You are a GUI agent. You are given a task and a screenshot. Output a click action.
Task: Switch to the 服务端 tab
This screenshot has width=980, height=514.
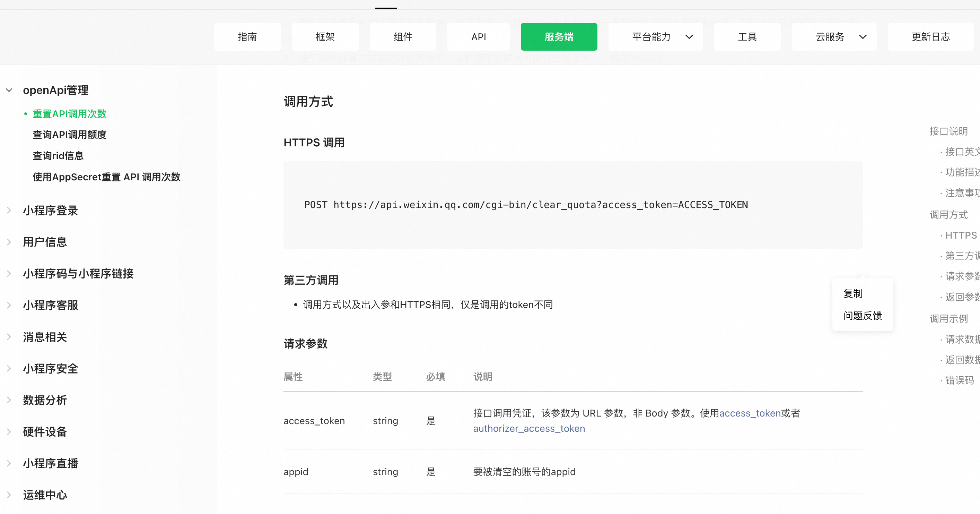pos(559,37)
